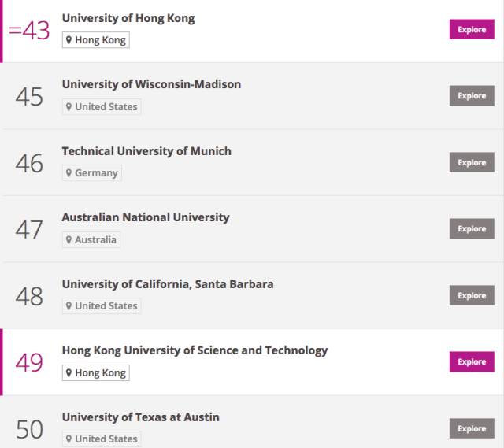504x448 pixels.
Task: Click the pin icon under University of Texas at Austin
Action: pyautogui.click(x=69, y=439)
